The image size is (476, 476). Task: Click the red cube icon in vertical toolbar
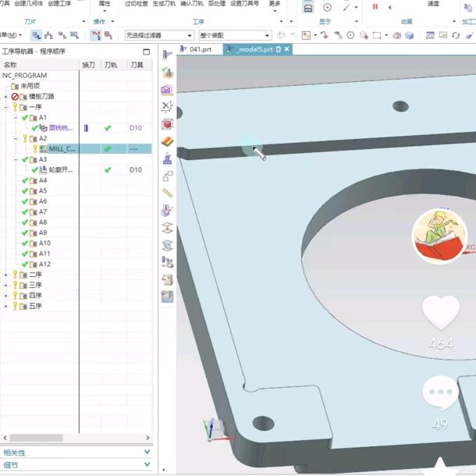pyautogui.click(x=167, y=124)
